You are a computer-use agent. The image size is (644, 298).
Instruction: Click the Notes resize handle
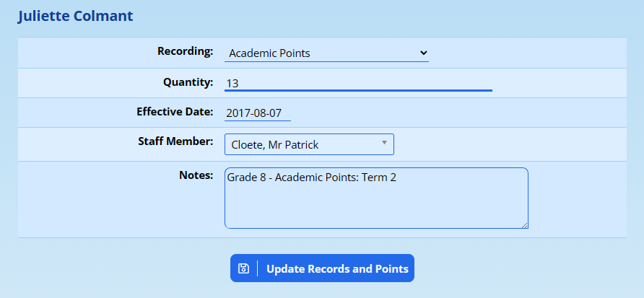click(524, 225)
